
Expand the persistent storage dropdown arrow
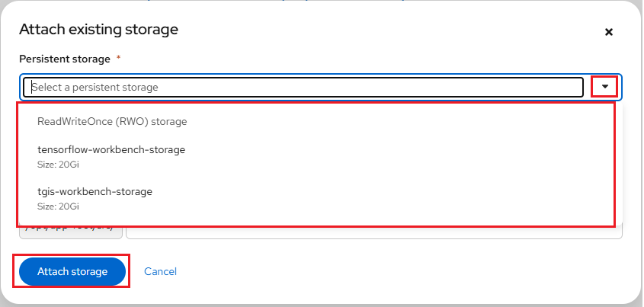click(604, 87)
